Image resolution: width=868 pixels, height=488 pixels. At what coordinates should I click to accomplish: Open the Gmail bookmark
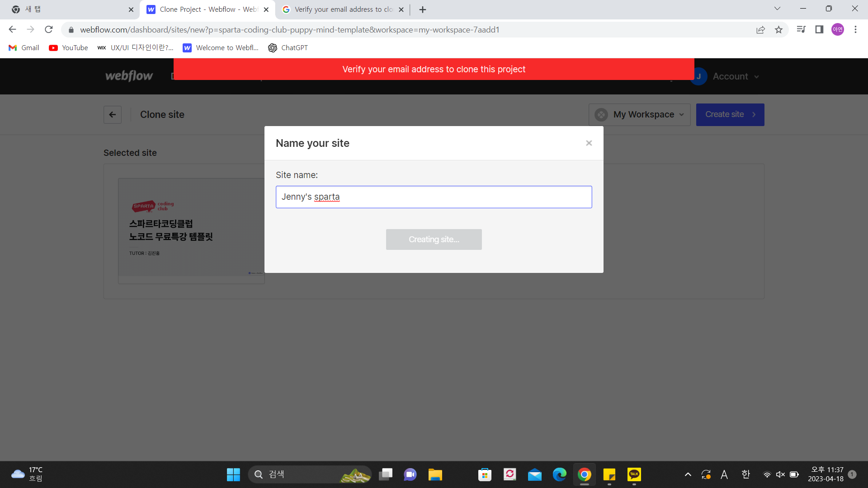(x=24, y=48)
